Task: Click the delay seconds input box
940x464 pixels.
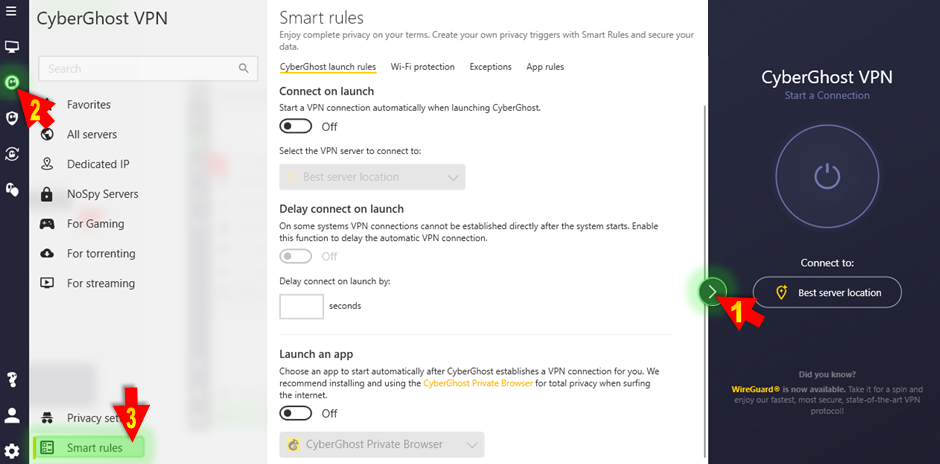Action: click(302, 306)
